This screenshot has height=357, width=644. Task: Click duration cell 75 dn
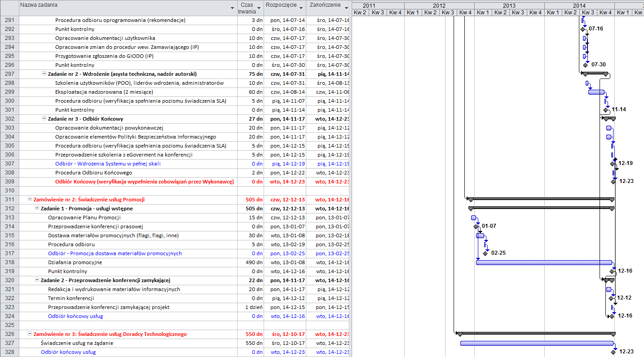(x=251, y=74)
